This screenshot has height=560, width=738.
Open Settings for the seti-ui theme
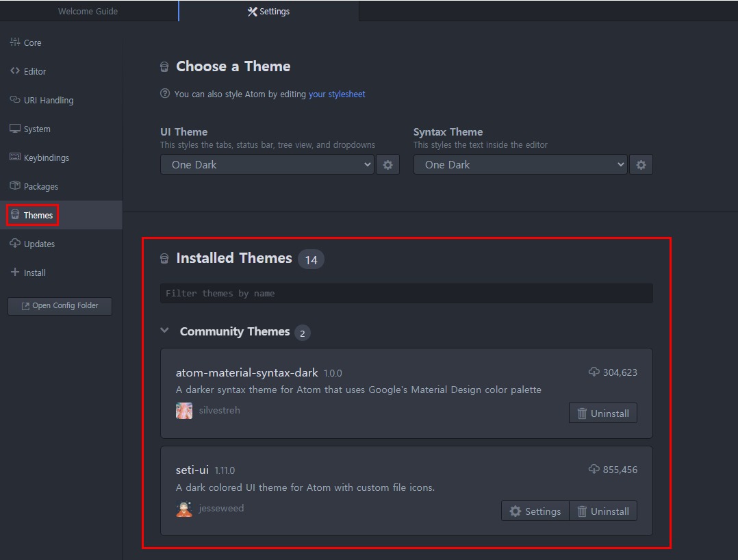535,511
